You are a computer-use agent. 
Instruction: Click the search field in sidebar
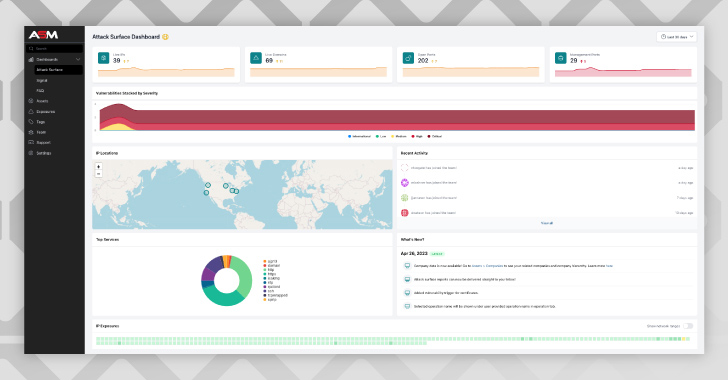click(x=55, y=48)
